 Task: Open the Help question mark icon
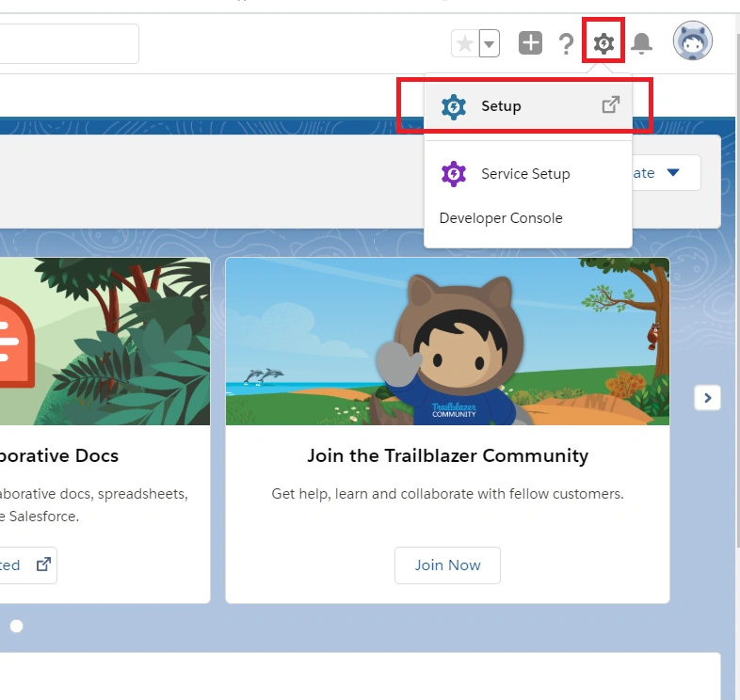[566, 44]
